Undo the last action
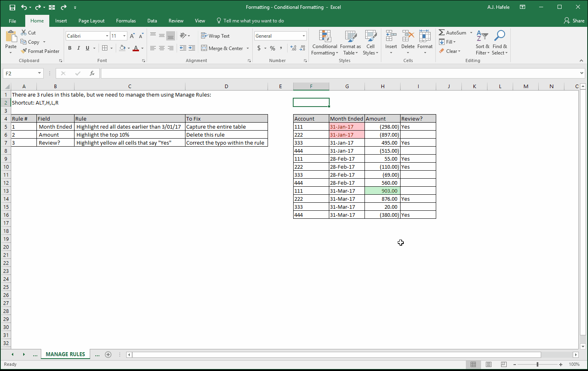Viewport: 588px width, 371px height. [24, 7]
